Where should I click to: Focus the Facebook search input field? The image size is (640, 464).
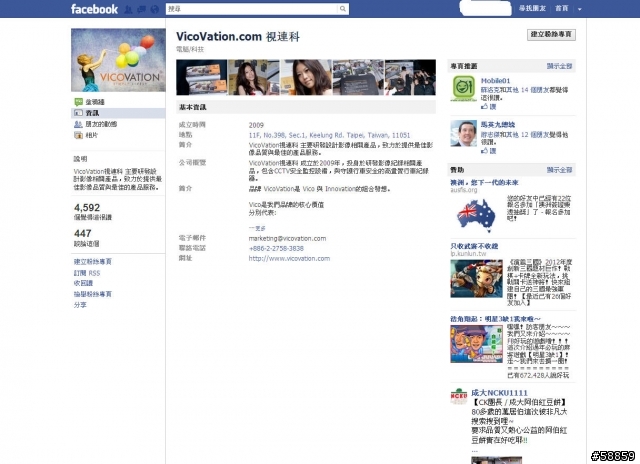[252, 9]
